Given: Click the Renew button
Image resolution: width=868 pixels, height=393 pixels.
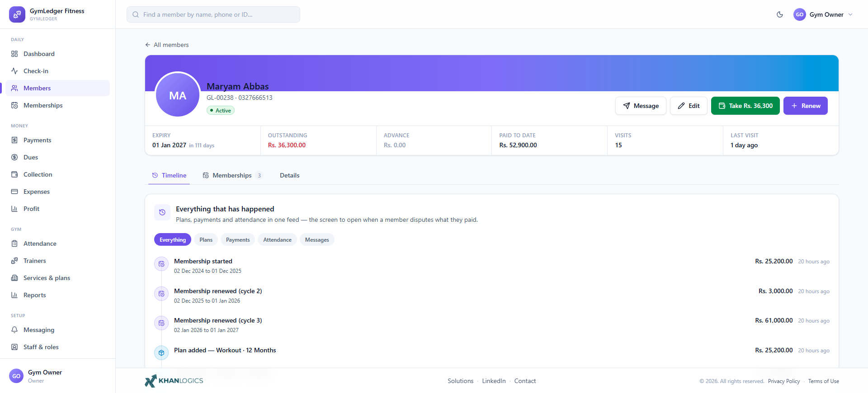Looking at the screenshot, I should coord(806,106).
